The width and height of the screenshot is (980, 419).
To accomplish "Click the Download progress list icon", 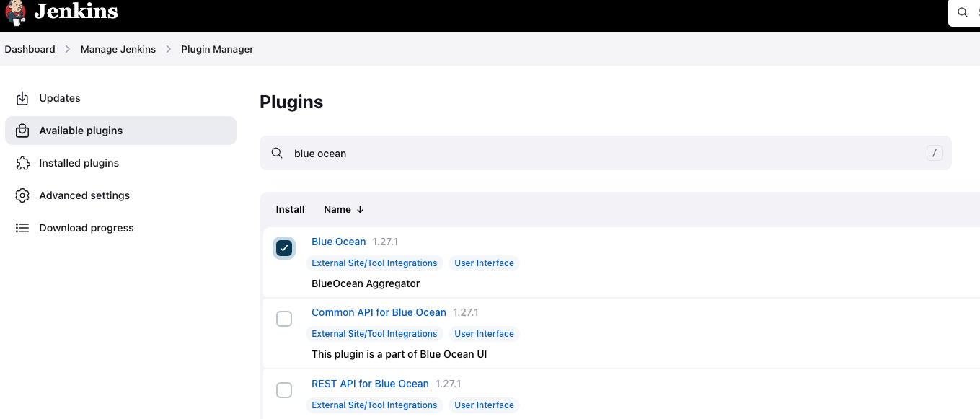I will point(22,228).
